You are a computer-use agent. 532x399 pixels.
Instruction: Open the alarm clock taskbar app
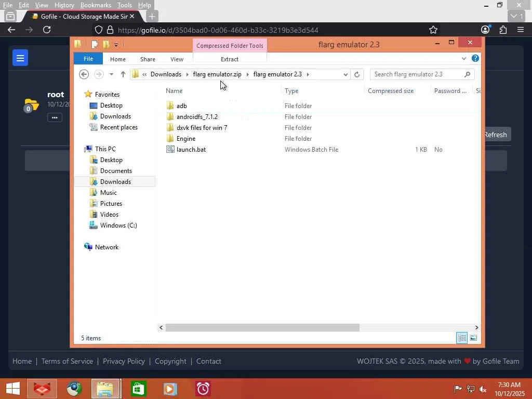pos(203,389)
